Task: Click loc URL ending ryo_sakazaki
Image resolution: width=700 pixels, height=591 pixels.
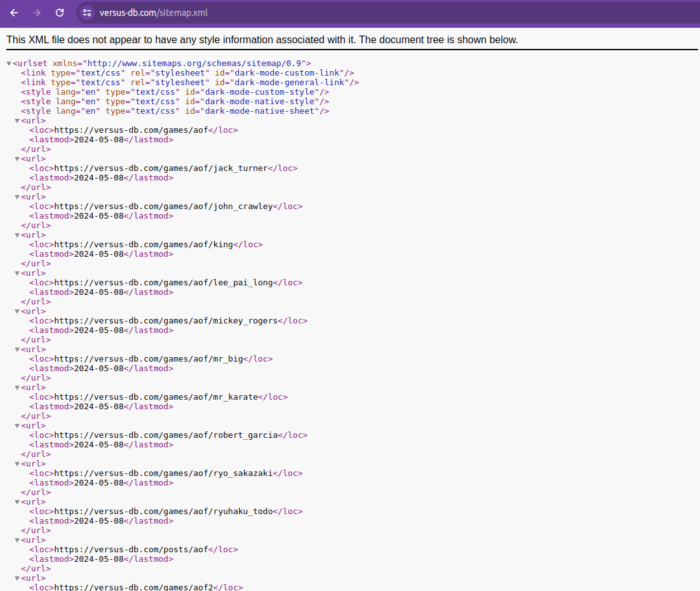Action: 163,473
